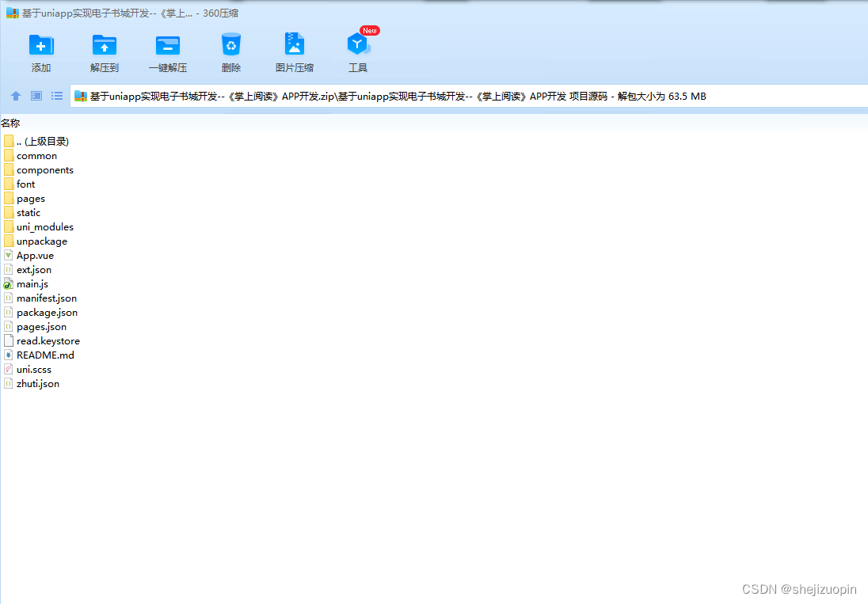Select the package.json file
The width and height of the screenshot is (868, 604).
point(40,313)
